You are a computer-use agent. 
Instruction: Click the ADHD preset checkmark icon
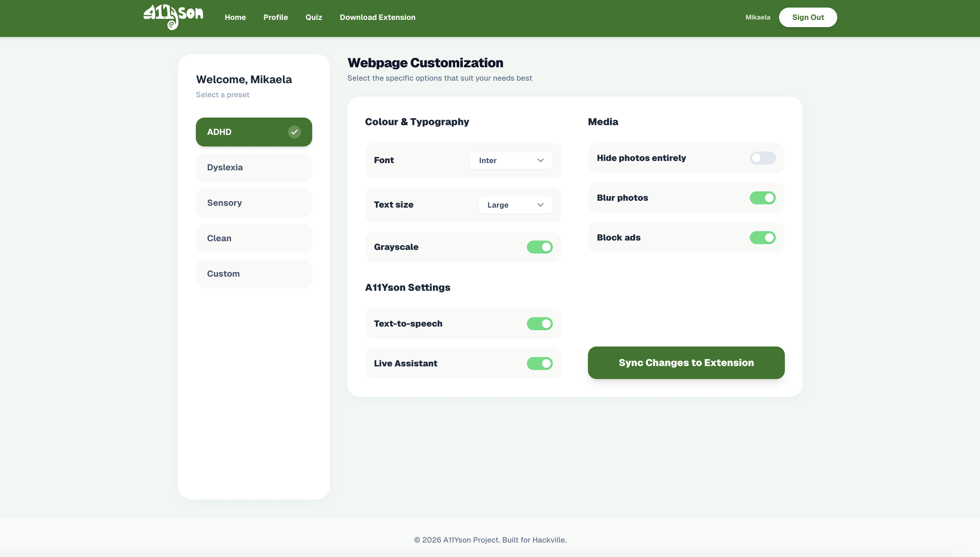click(294, 132)
